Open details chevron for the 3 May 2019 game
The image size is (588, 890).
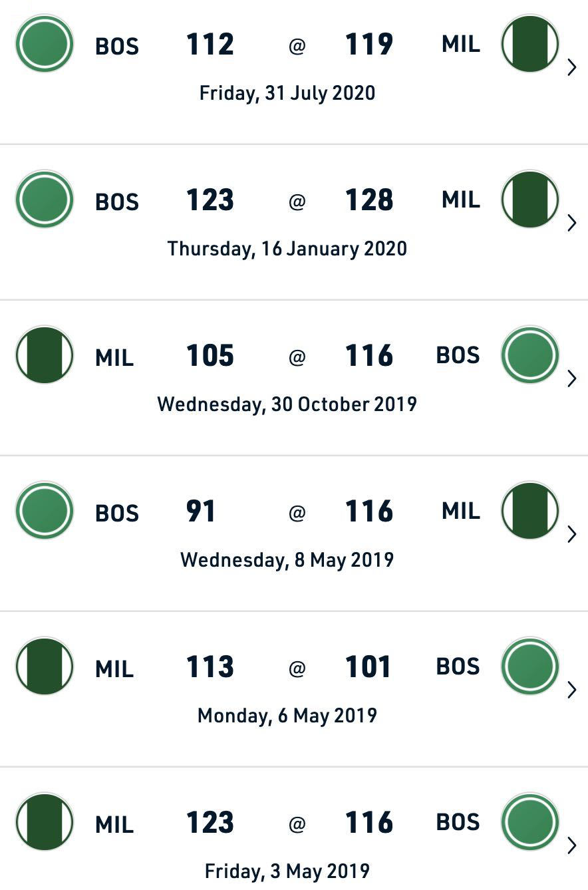coord(571,845)
